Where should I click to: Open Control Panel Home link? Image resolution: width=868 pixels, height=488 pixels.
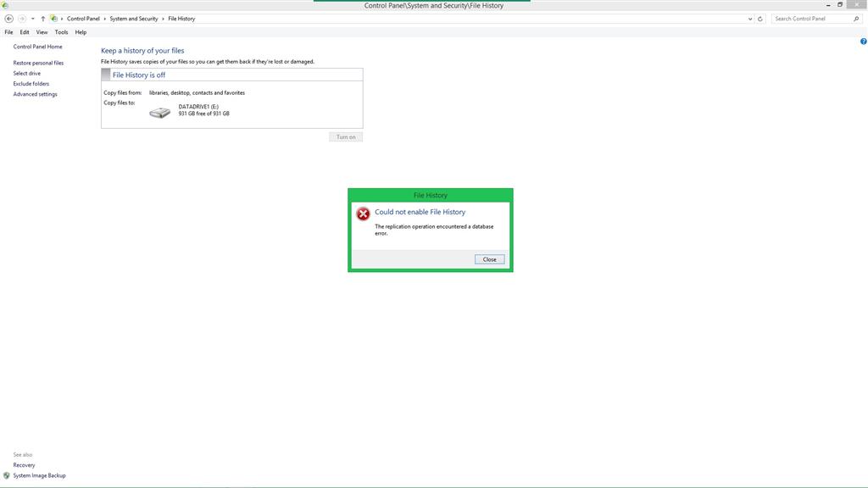pyautogui.click(x=37, y=47)
